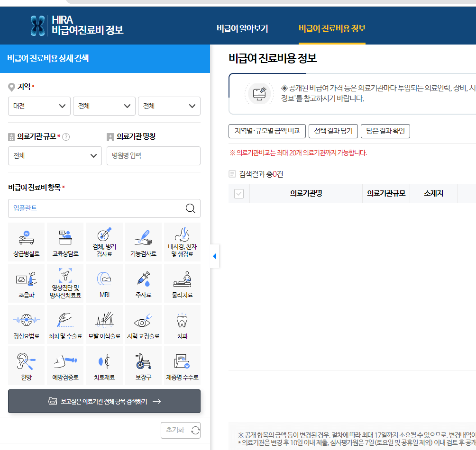Pick the 치료재료 category icon
The width and height of the screenshot is (476, 450).
tap(104, 366)
